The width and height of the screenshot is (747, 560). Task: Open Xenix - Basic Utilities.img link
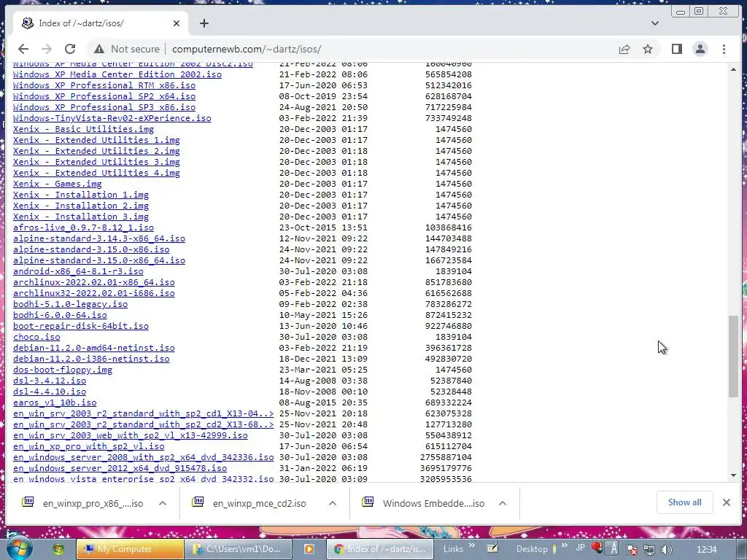pos(83,129)
